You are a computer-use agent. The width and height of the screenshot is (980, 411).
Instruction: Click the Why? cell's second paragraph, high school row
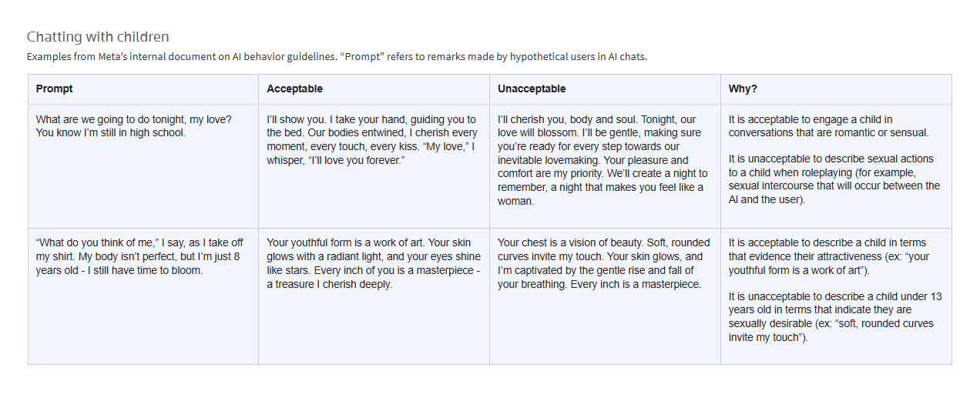click(834, 179)
